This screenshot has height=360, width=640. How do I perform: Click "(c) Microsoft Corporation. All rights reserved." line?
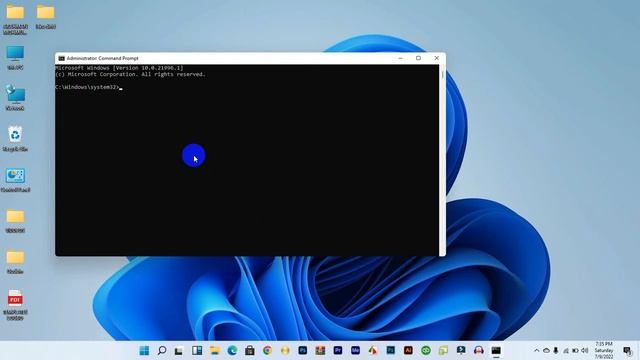point(130,74)
